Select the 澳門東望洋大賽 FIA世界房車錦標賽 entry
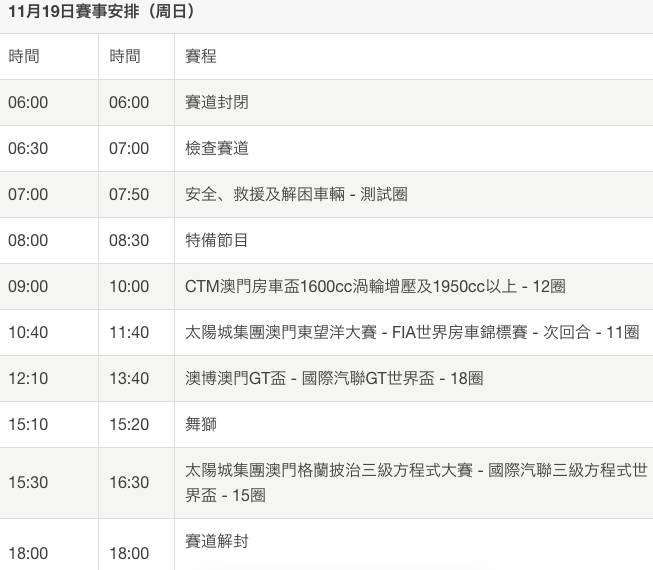 click(412, 332)
